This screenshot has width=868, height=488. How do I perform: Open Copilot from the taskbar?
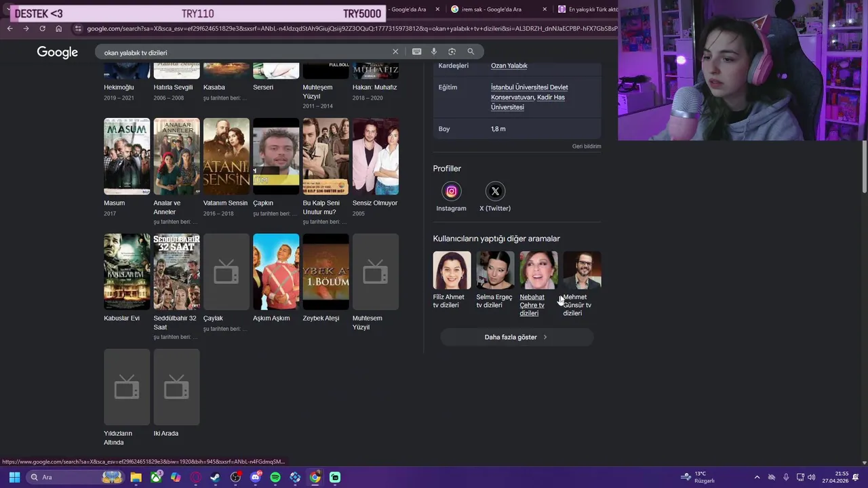(x=176, y=477)
